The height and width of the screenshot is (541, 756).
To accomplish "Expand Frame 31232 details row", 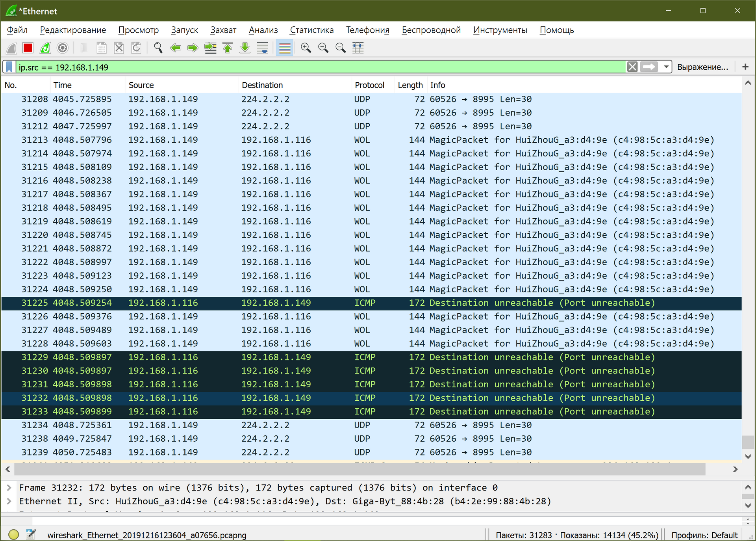I will click(x=9, y=488).
